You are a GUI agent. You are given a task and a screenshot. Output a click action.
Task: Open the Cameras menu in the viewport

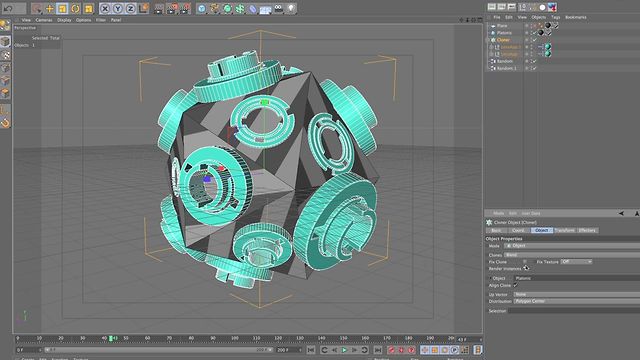[x=44, y=20]
